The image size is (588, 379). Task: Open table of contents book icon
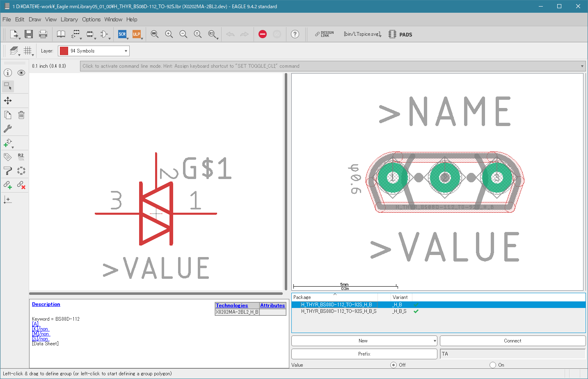click(x=61, y=34)
